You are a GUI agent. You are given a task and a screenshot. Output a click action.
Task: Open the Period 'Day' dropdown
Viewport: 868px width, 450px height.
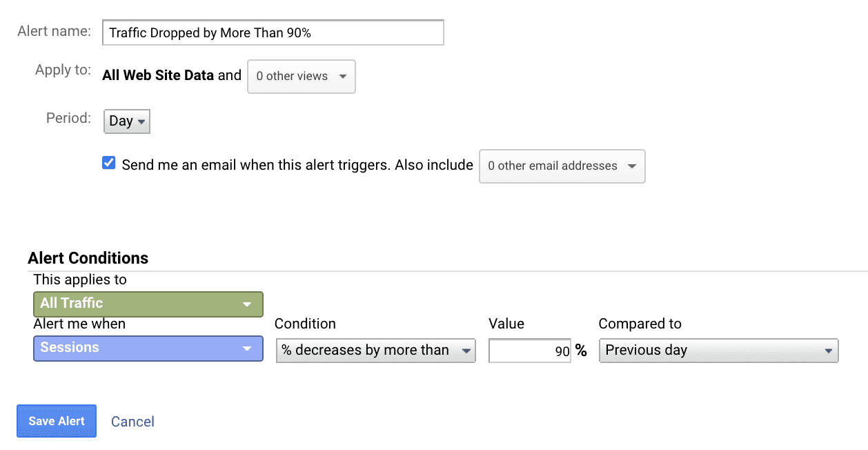(x=126, y=121)
